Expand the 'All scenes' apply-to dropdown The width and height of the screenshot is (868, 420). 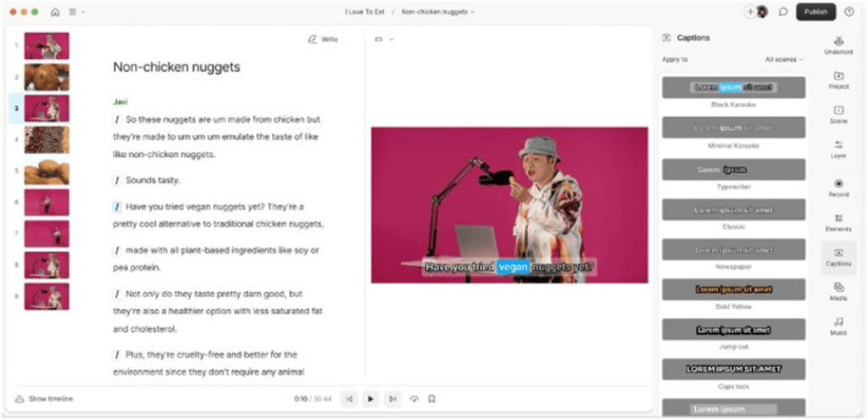784,59
